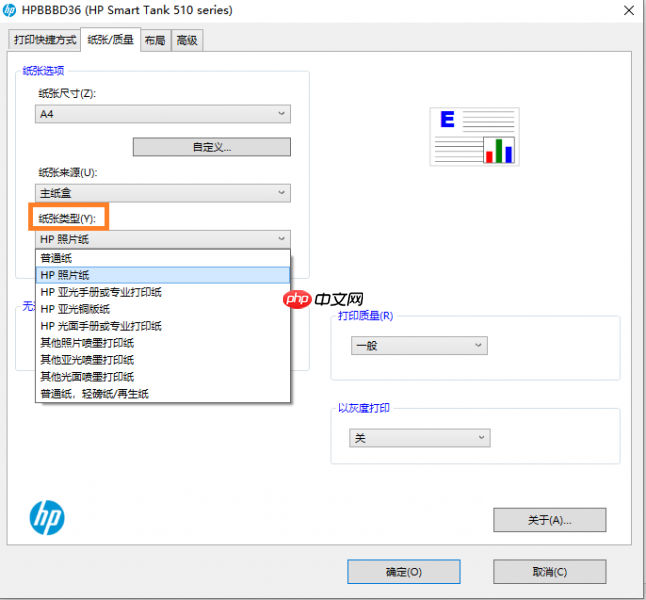646x600 pixels.
Task: Click the 纸张尺寸(Z): label
Action: coord(67,94)
